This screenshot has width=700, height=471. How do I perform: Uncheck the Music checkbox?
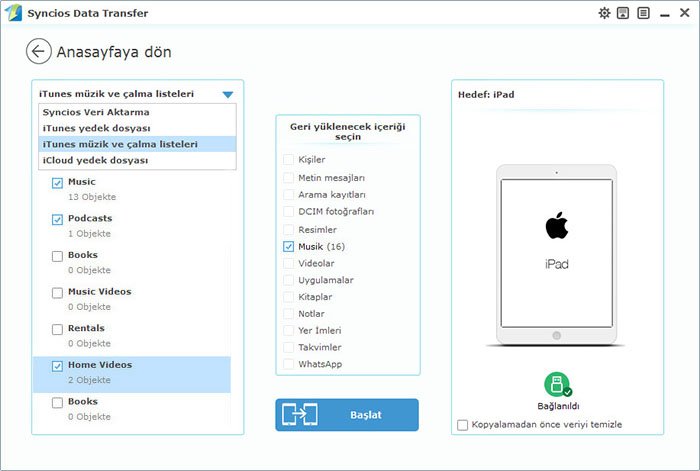57,183
